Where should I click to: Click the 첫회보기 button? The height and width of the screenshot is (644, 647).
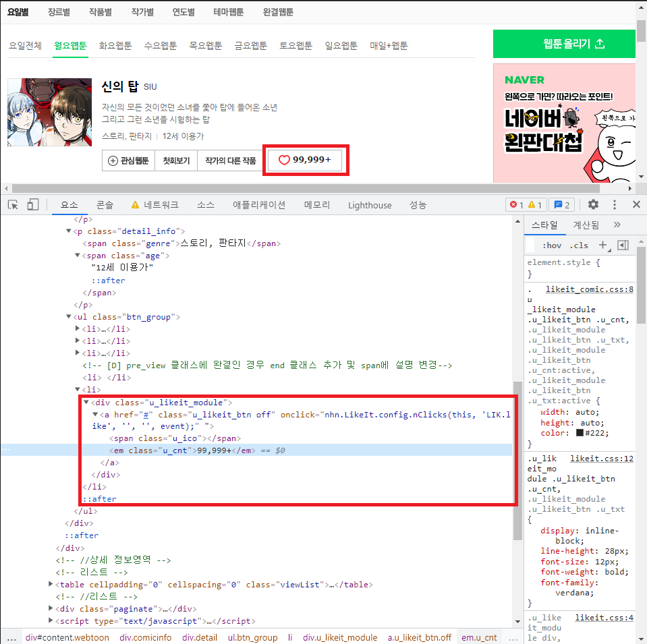tap(176, 160)
